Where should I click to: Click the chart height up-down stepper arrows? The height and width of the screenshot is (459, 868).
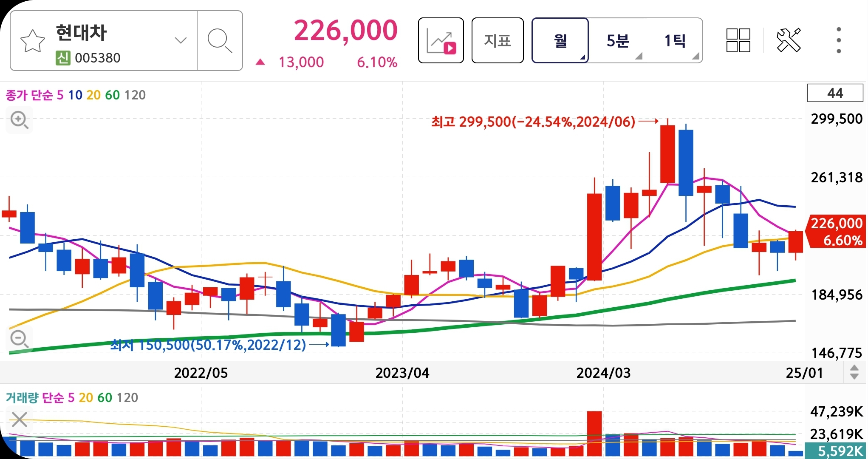point(854,372)
